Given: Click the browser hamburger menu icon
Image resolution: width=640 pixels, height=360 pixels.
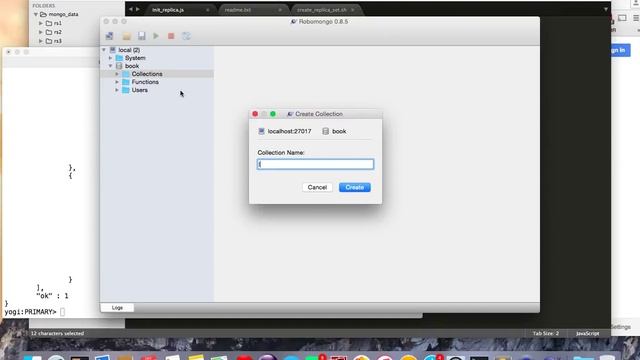Looking at the screenshot, I should pos(636,18).
